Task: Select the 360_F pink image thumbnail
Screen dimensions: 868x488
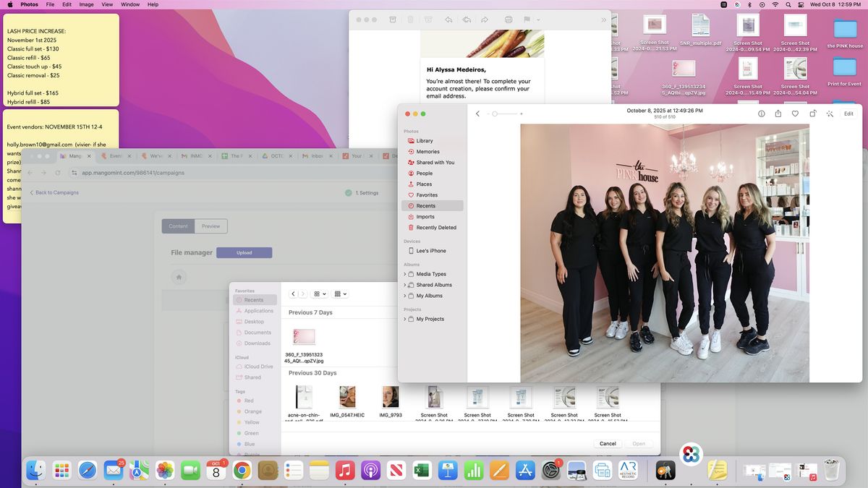Action: pyautogui.click(x=304, y=337)
